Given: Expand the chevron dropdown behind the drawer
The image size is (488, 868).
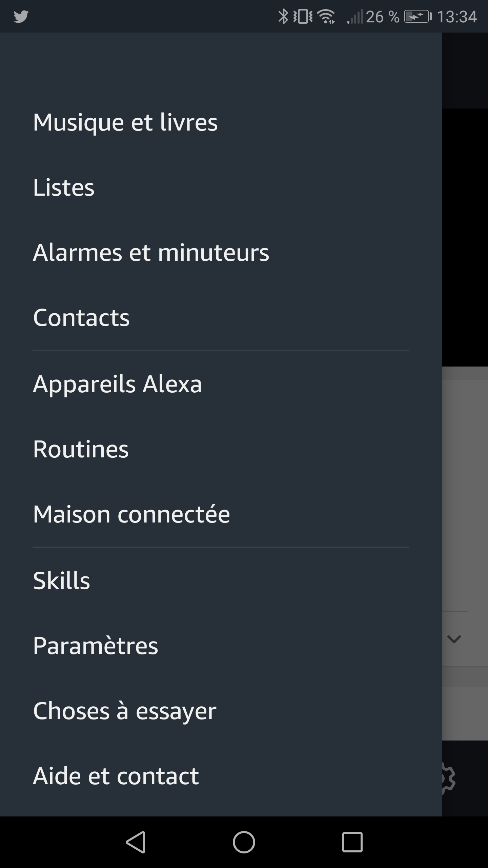Looking at the screenshot, I should [x=454, y=639].
